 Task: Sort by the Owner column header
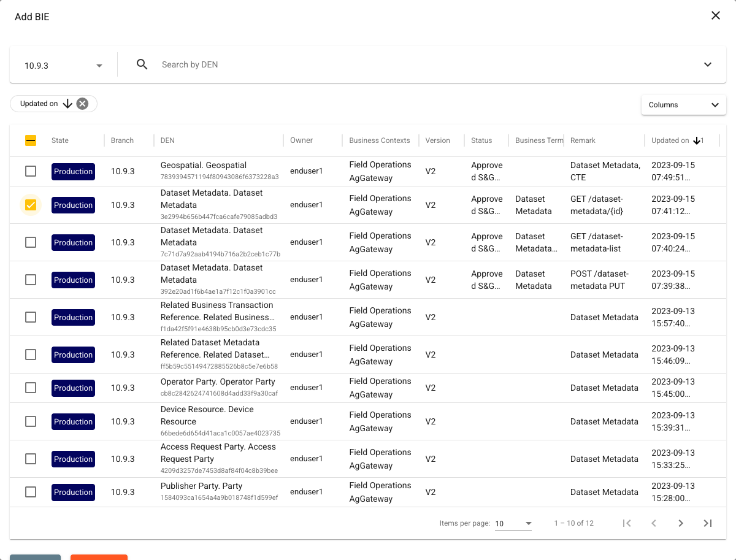click(x=302, y=140)
